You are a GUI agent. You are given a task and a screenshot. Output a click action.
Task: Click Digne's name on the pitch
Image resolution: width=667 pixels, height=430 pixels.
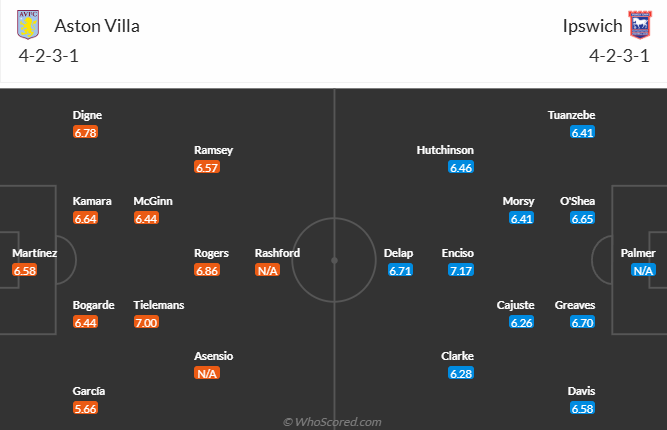point(87,115)
